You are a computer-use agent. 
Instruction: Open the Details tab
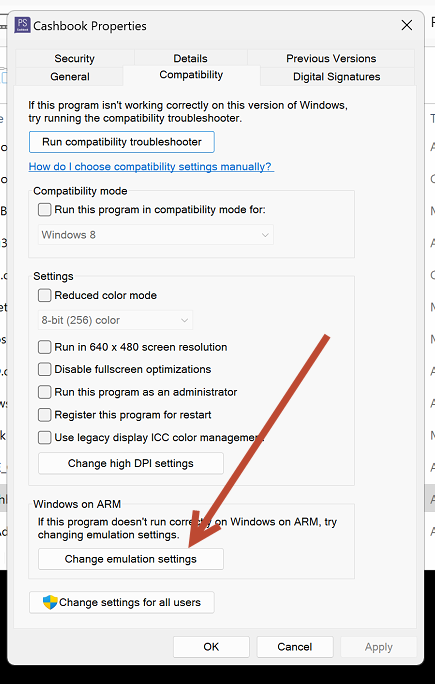click(191, 58)
